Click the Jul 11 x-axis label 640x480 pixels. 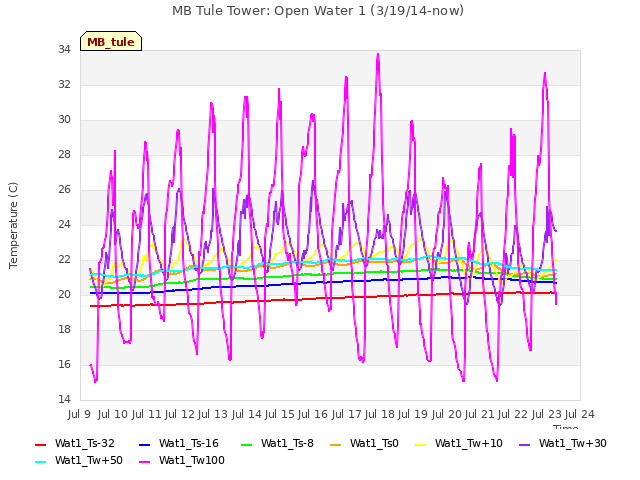tap(146, 415)
